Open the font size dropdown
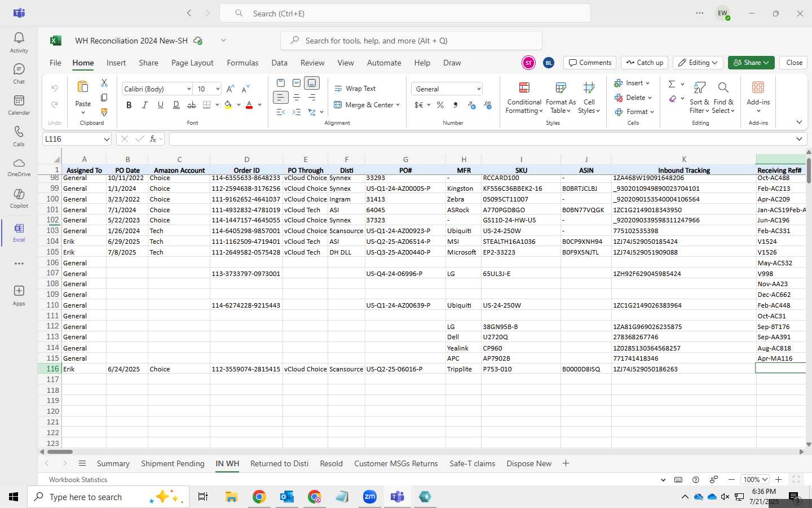 tap(217, 89)
